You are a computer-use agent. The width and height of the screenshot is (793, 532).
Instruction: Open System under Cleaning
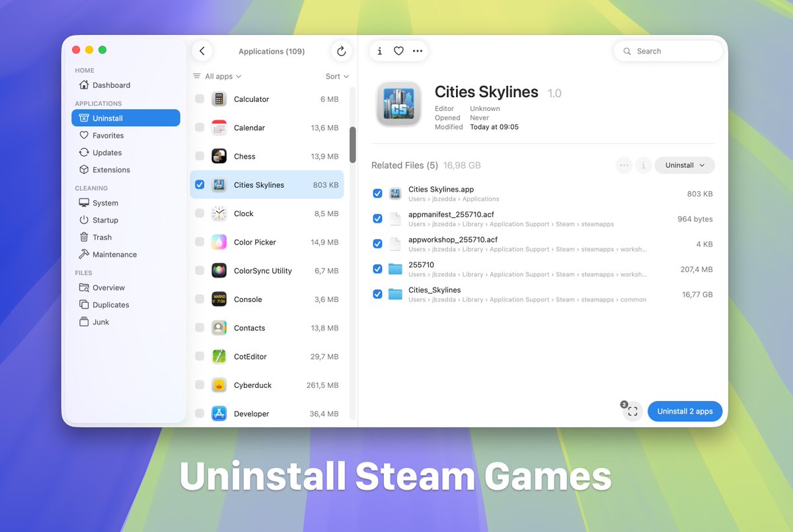point(126,203)
